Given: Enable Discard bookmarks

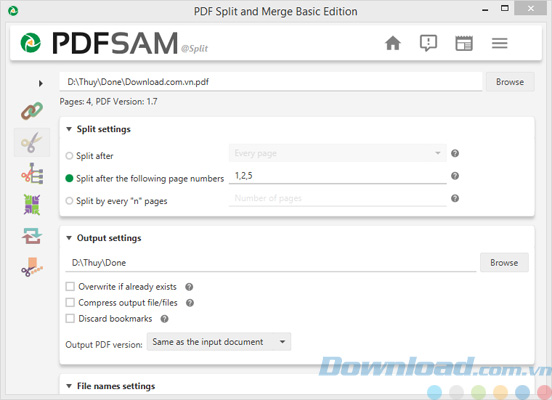Looking at the screenshot, I should 70,319.
